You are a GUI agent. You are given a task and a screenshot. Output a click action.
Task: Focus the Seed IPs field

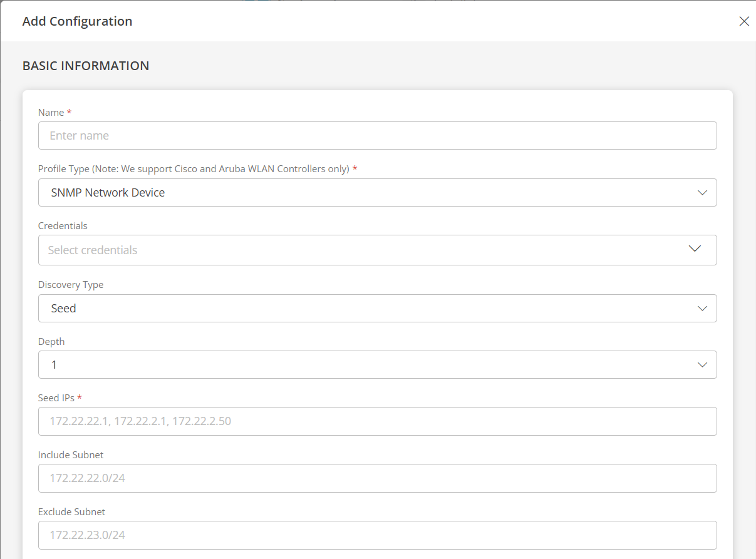point(376,421)
